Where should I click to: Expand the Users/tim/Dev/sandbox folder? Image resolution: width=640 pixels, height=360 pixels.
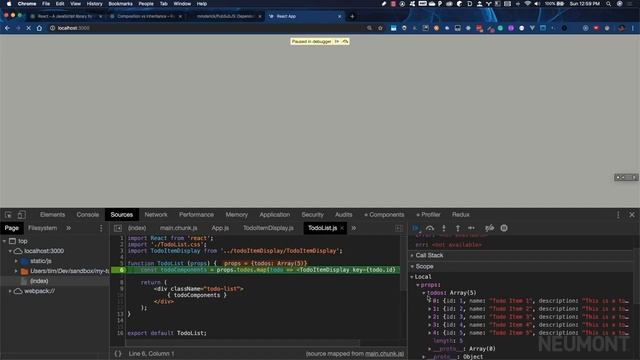[x=16, y=271]
